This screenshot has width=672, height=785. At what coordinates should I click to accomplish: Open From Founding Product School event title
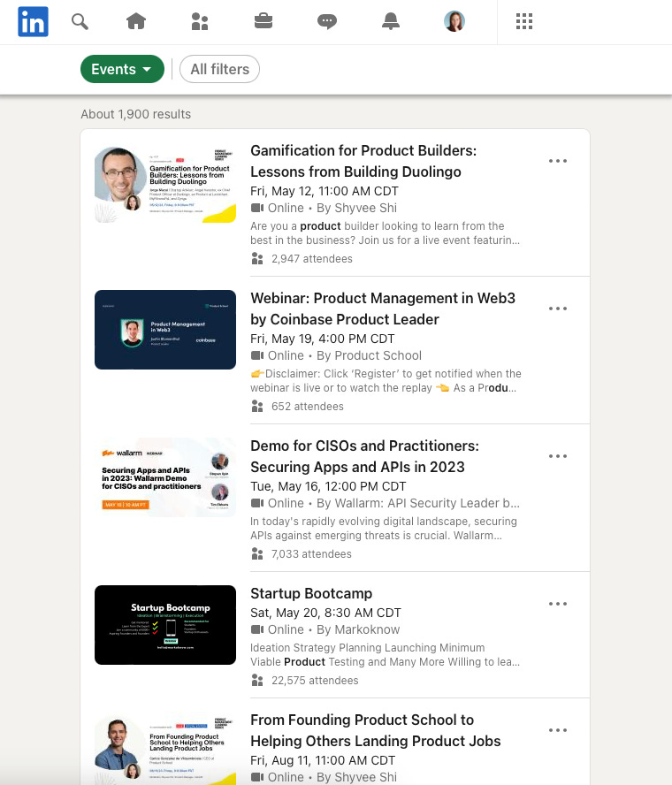376,730
